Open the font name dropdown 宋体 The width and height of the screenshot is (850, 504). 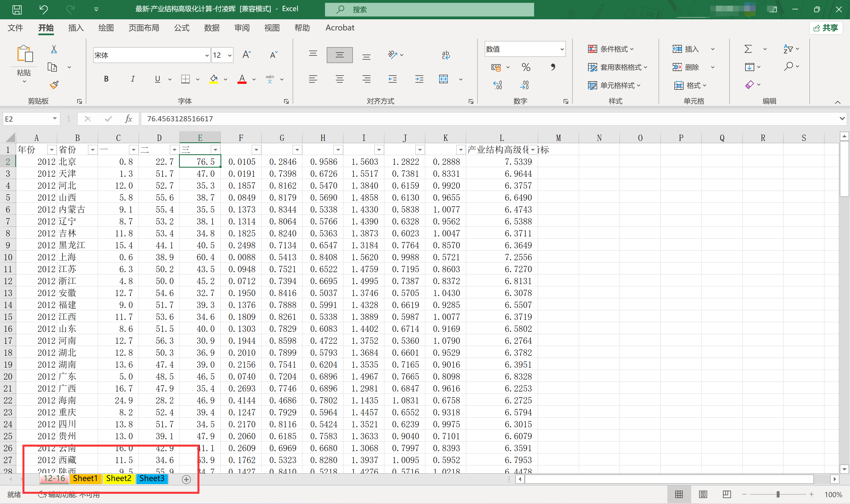(x=207, y=55)
